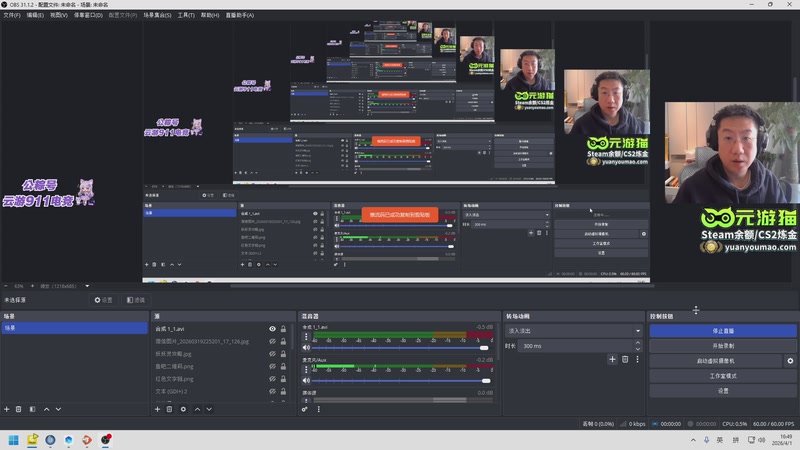The image size is (800, 450).
Task: Open the three-dot options of 合成 1_1.avi audio
Action: [x=306, y=337]
